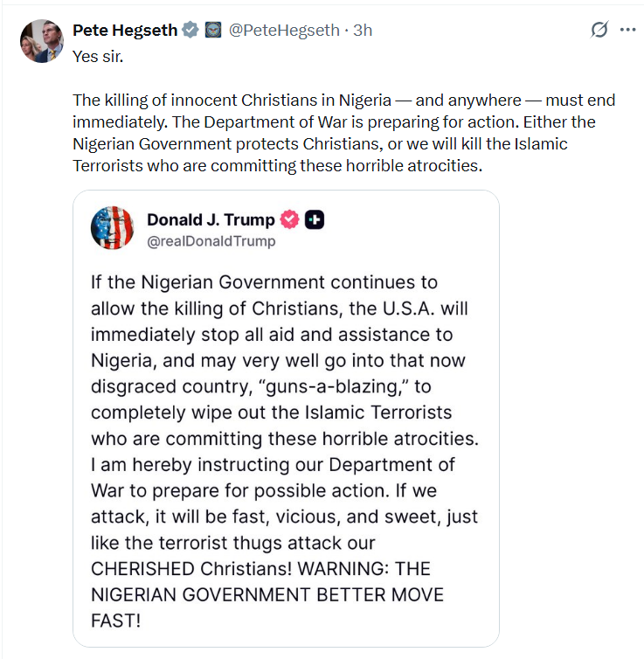Click the Pete Hegseth display name
Screen dimensions: 644x659
(124, 30)
